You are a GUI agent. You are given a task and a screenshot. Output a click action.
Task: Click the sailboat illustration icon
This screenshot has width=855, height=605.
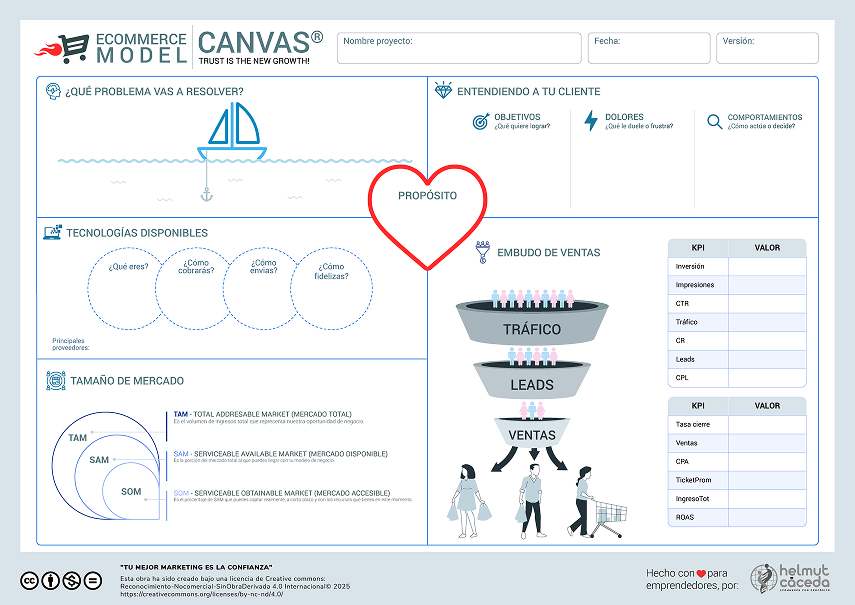click(232, 133)
